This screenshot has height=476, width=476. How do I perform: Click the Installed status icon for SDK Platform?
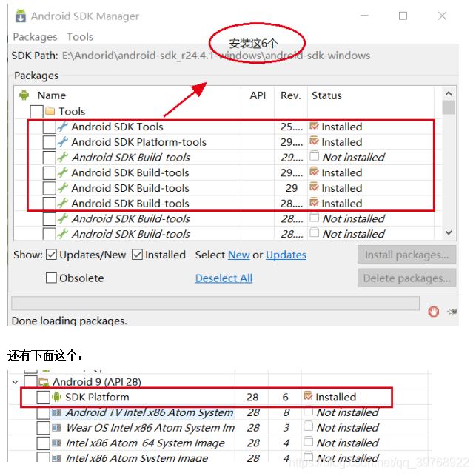[308, 396]
